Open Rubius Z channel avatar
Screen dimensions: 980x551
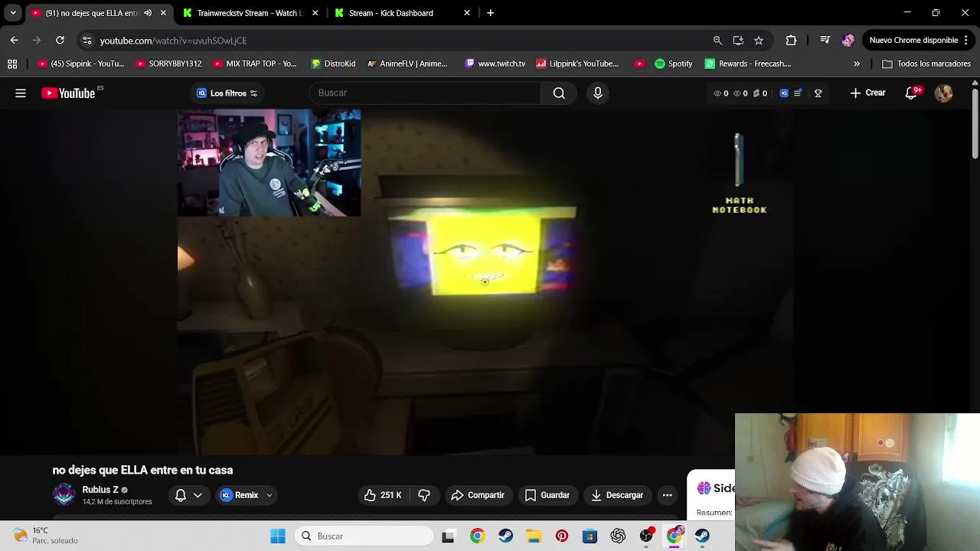point(64,495)
